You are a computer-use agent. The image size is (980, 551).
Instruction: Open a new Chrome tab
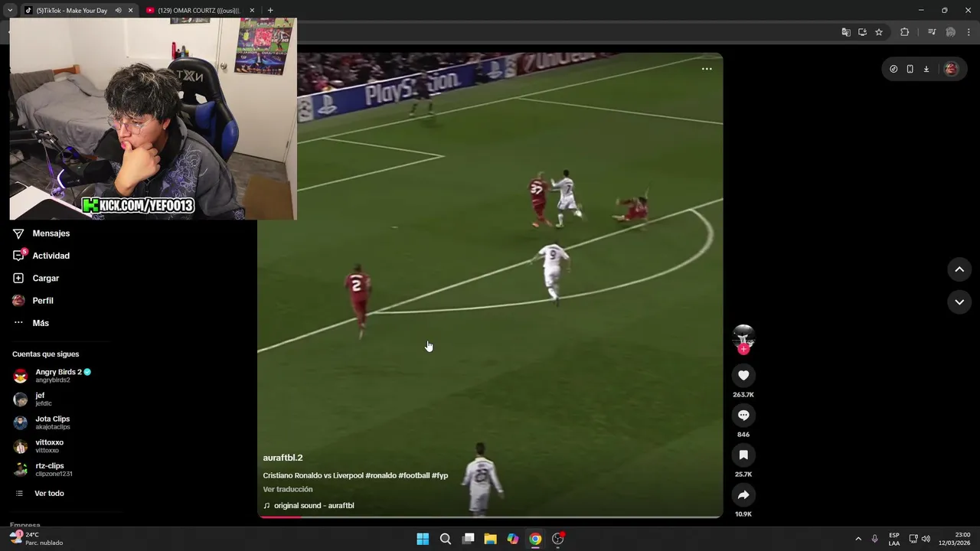point(270,11)
